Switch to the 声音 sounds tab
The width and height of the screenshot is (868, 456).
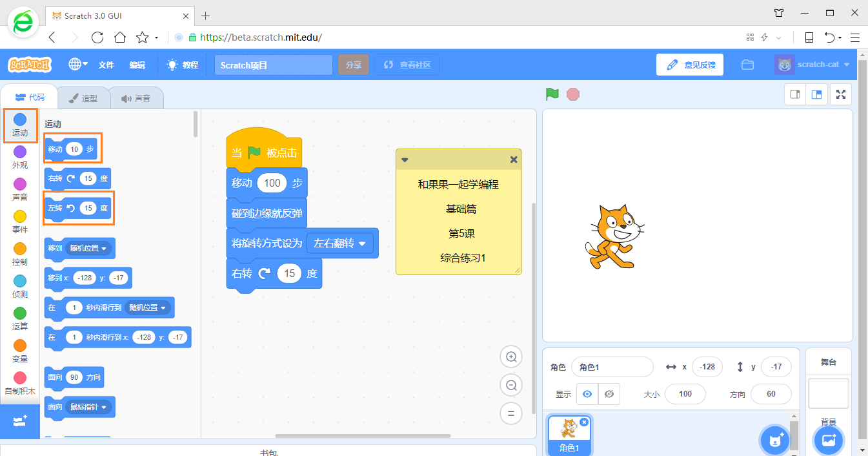coord(136,98)
